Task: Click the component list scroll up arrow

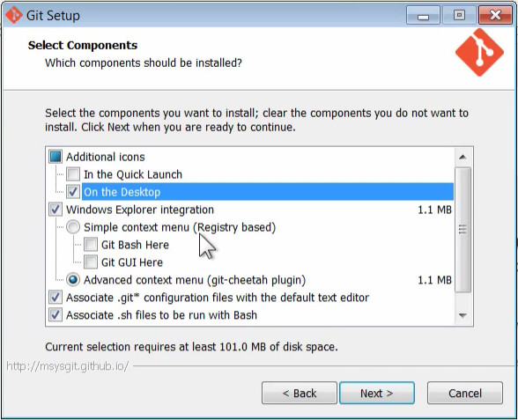Action: (462, 157)
